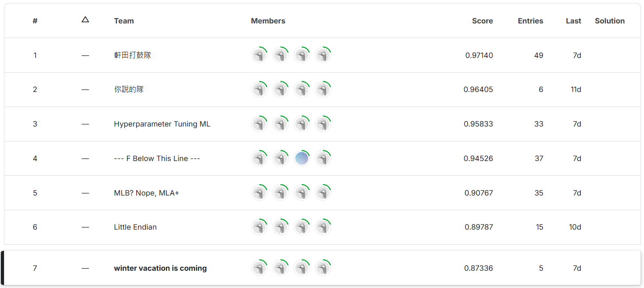Image resolution: width=644 pixels, height=288 pixels.
Task: Open first avatar of MLB? Nope, MLA+
Action: (259, 193)
